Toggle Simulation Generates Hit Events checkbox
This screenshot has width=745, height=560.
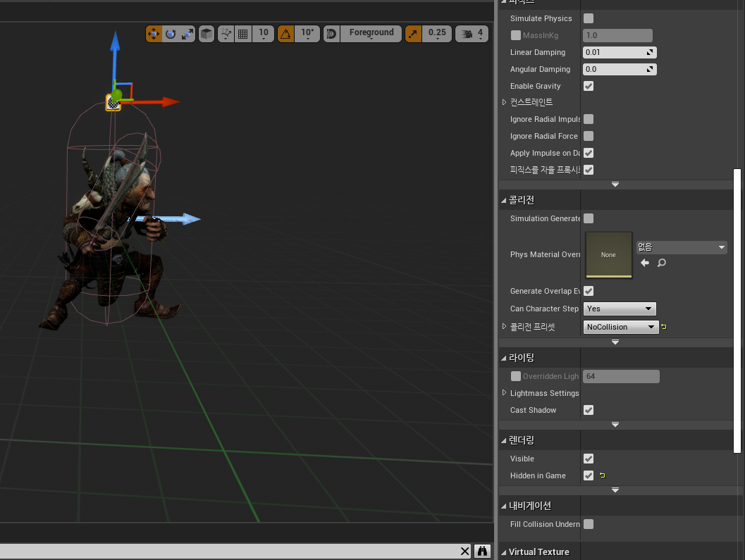point(589,218)
